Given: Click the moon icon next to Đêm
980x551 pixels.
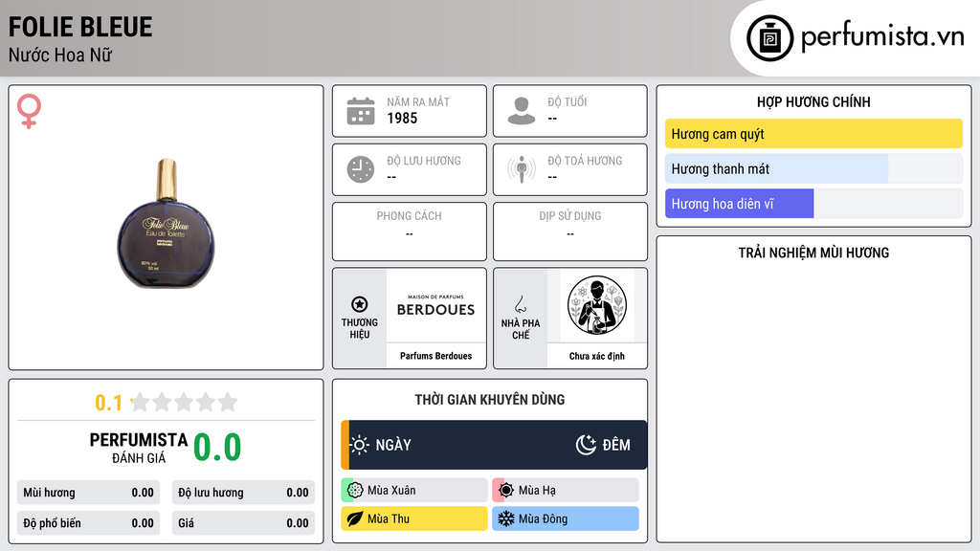Looking at the screenshot, I should (587, 445).
